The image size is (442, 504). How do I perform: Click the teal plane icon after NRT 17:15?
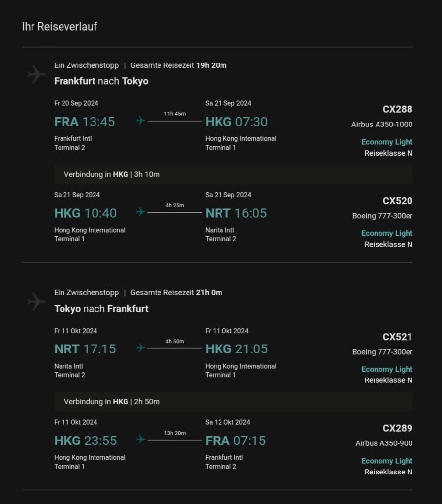coord(141,348)
